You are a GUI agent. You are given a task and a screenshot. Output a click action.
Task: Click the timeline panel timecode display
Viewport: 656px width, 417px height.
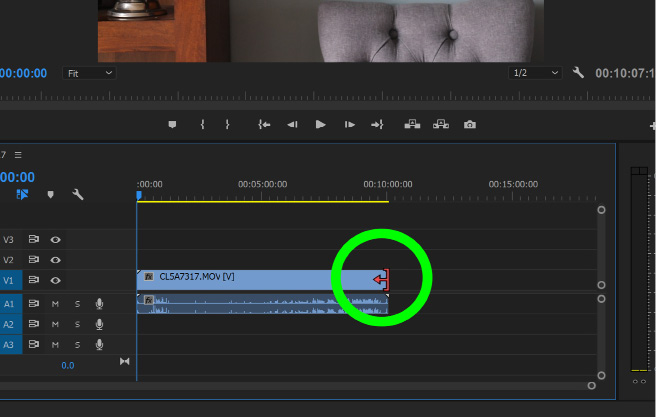pos(17,177)
